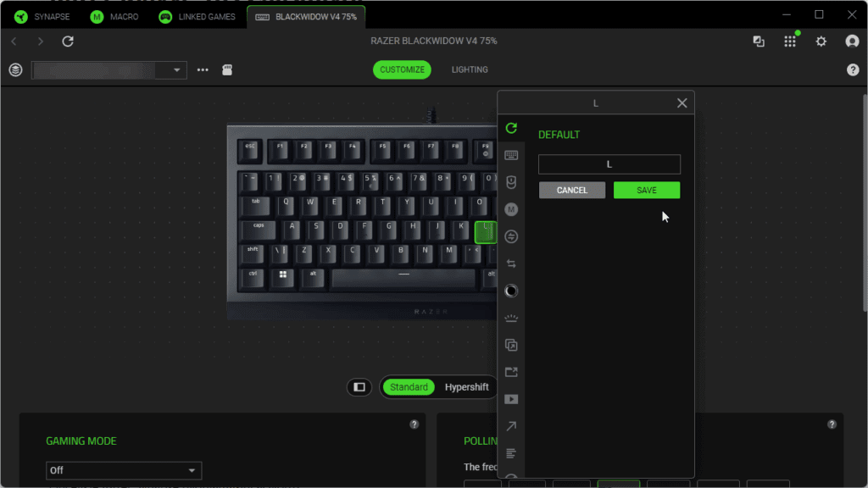Image resolution: width=868 pixels, height=488 pixels.
Task: Open Razer Hypershift assignment icon
Action: [x=511, y=346]
